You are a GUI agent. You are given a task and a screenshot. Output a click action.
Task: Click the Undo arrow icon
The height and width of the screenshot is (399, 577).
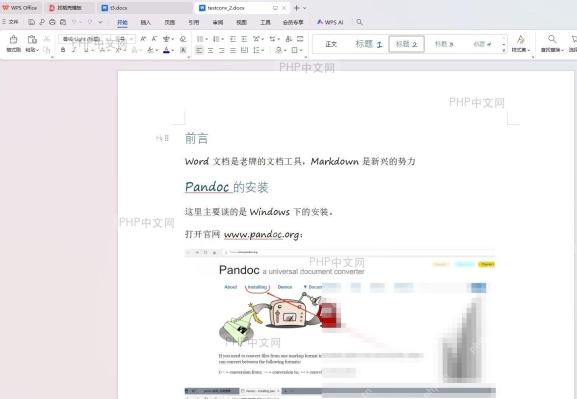click(74, 22)
